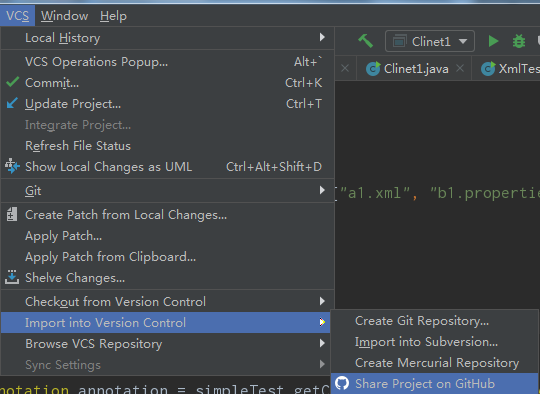The height and width of the screenshot is (394, 540).
Task: Click the "b1.properties" string in editor
Action: pyautogui.click(x=485, y=193)
